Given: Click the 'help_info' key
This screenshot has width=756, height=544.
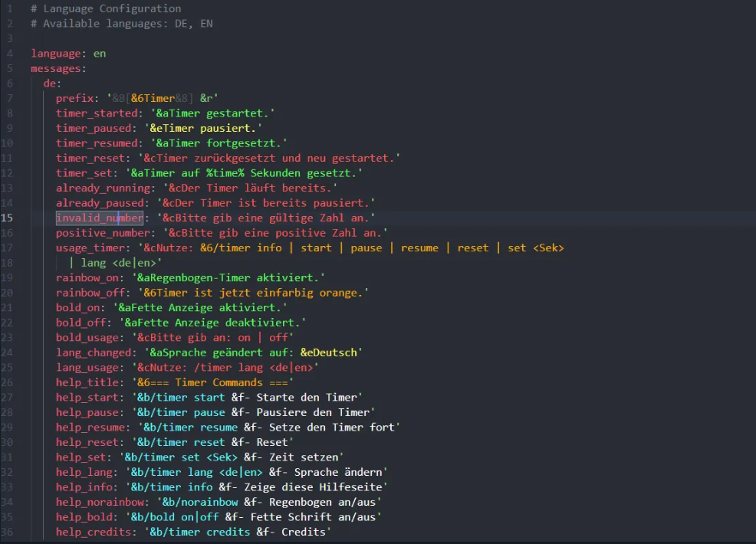Looking at the screenshot, I should pyautogui.click(x=84, y=487).
